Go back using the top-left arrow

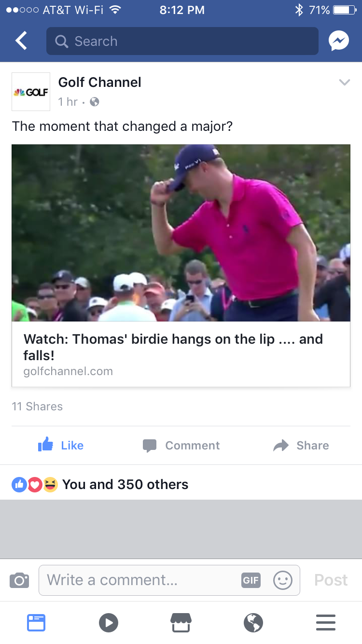pos(21,41)
